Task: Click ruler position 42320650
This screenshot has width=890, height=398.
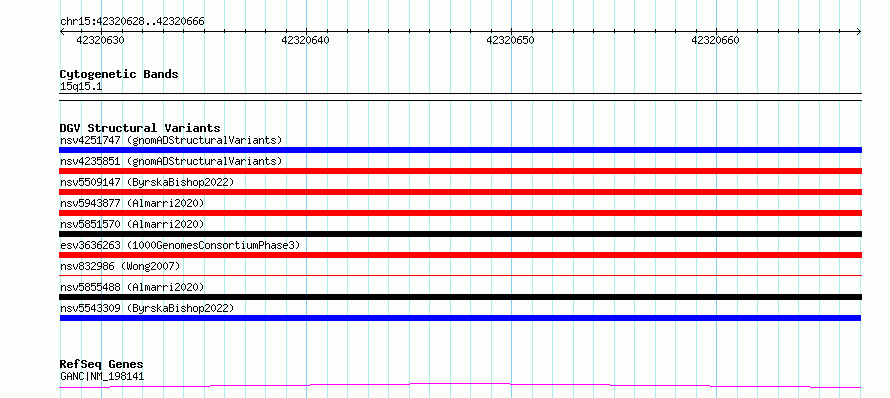Action: point(510,40)
